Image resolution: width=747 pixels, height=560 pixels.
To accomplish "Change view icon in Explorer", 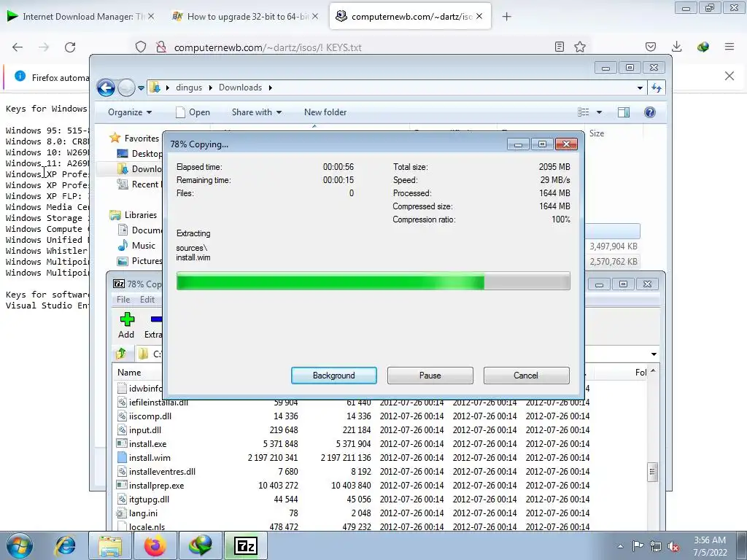I will [584, 112].
